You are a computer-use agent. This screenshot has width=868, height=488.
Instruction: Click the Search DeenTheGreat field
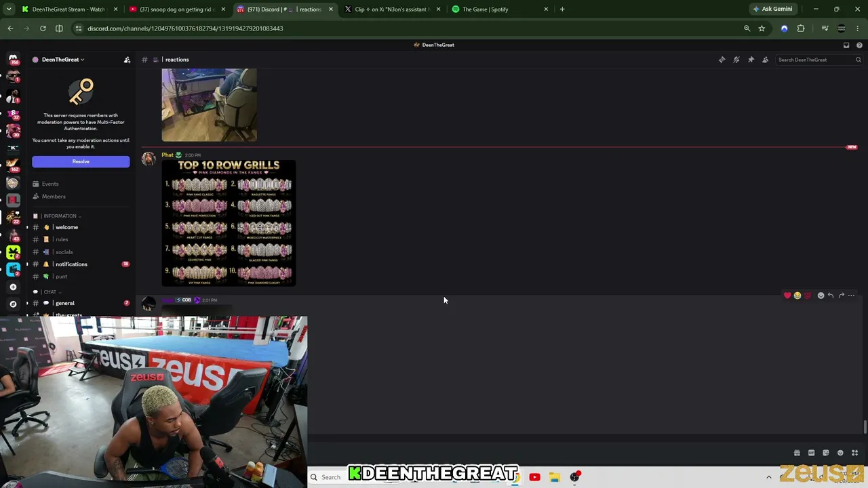819,60
